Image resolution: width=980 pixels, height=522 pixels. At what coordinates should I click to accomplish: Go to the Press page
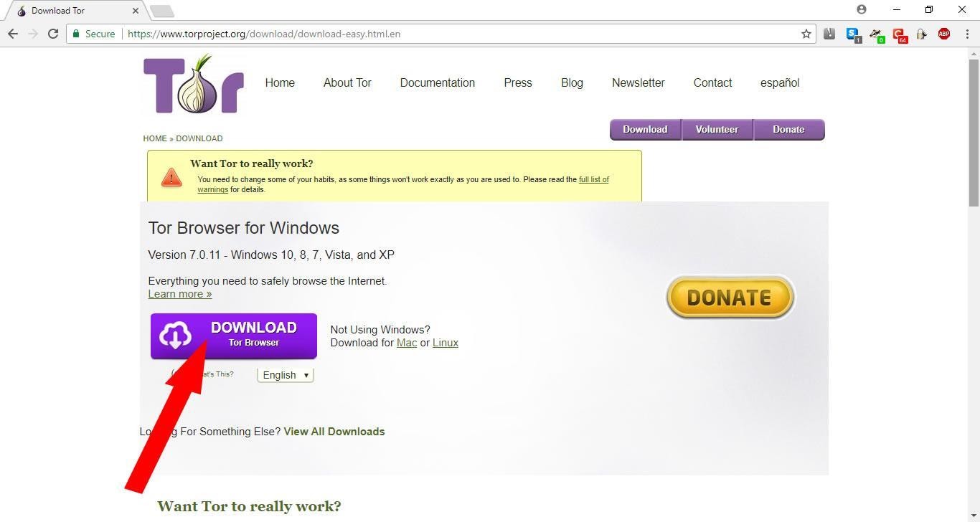click(518, 83)
